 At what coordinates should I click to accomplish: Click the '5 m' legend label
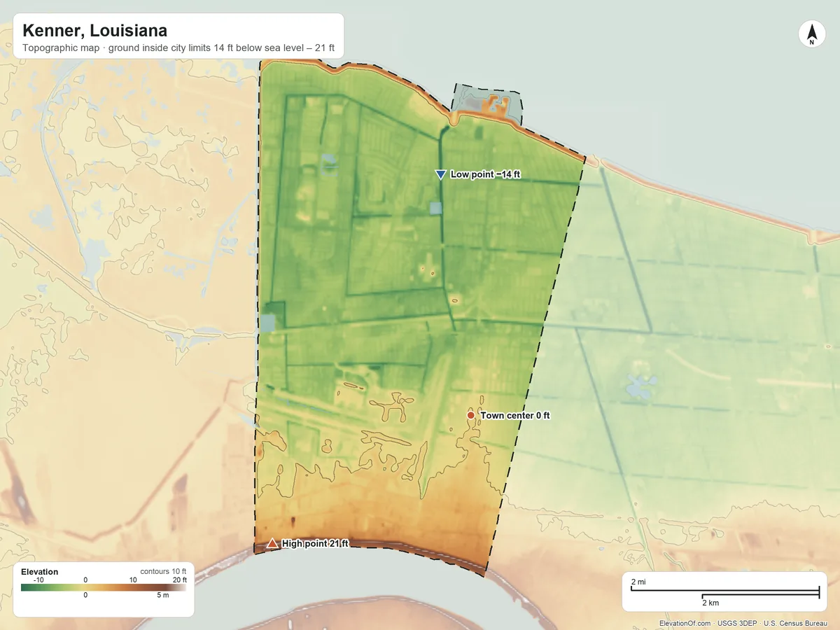(162, 596)
